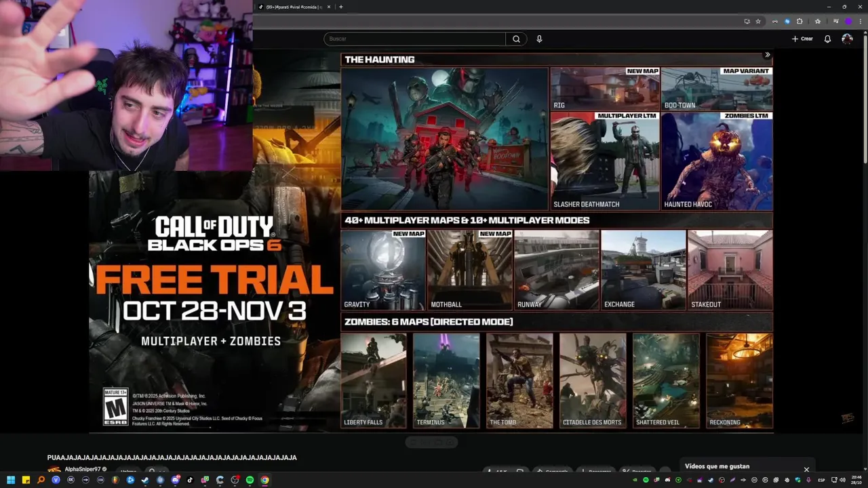This screenshot has height=488, width=868.
Task: Click THE TOMB zombies thumbnail
Action: (x=519, y=380)
